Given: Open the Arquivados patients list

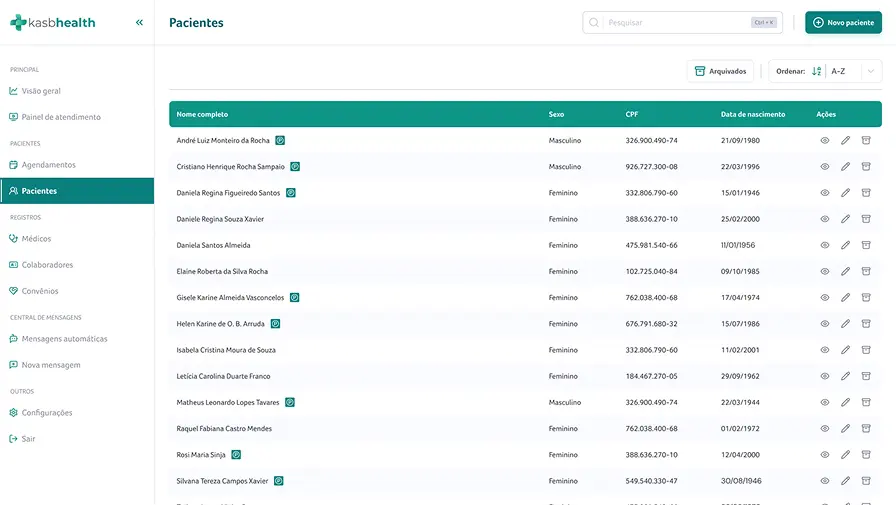Looking at the screenshot, I should (x=720, y=71).
